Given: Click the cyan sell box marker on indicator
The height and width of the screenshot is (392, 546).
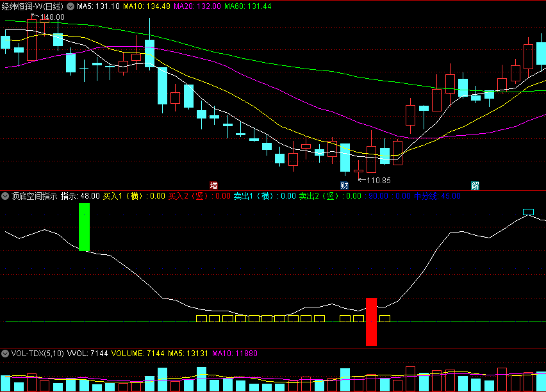Looking at the screenshot, I should pos(528,212).
